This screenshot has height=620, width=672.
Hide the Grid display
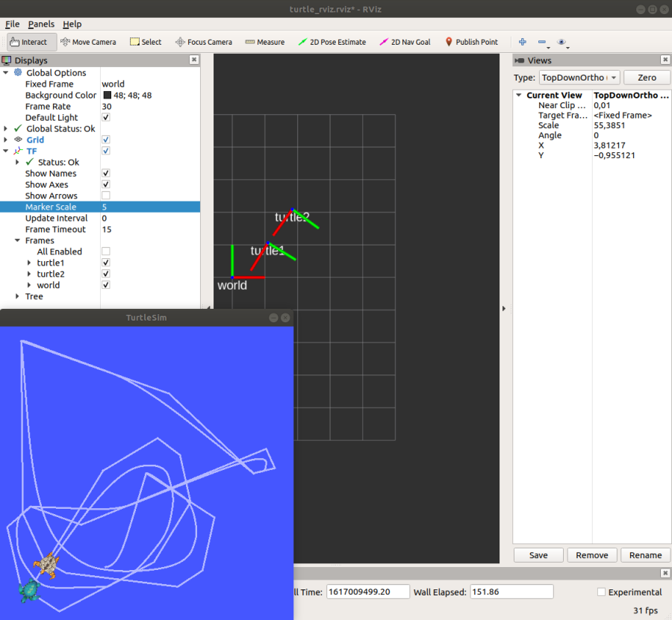(106, 140)
